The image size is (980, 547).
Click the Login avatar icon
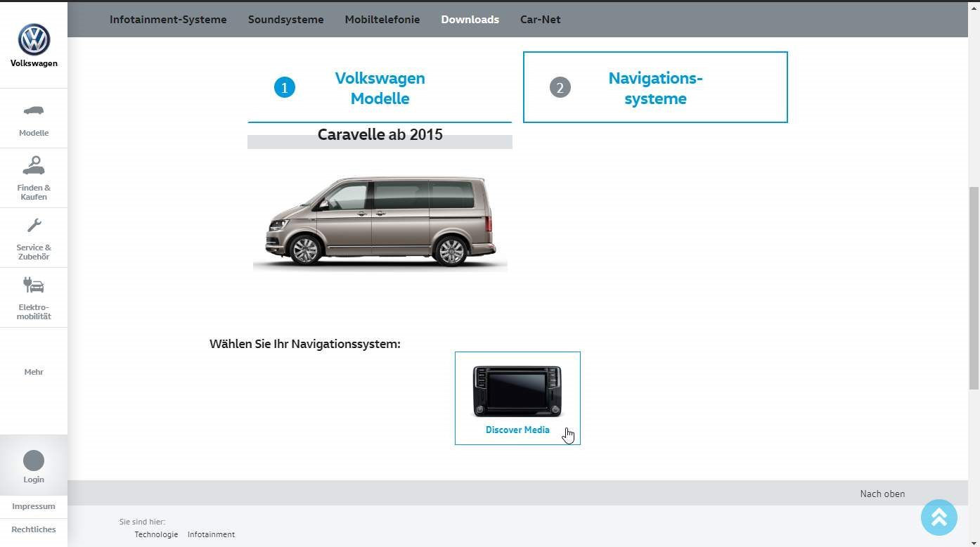[x=34, y=461]
